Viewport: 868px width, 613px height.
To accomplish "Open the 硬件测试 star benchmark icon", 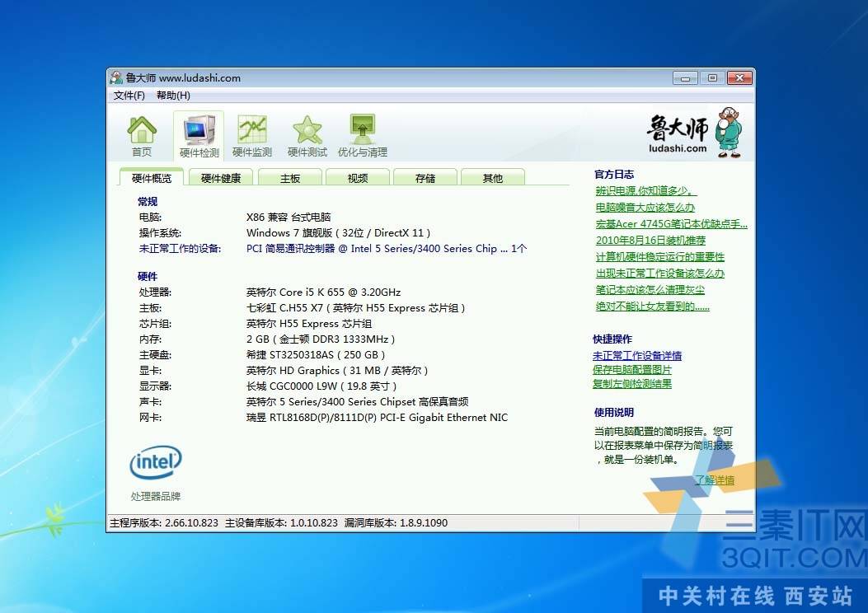I will point(307,136).
